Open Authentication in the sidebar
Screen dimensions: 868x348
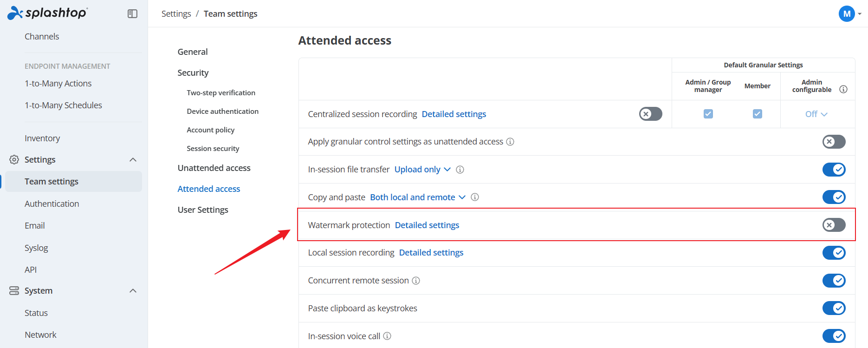[x=52, y=204]
